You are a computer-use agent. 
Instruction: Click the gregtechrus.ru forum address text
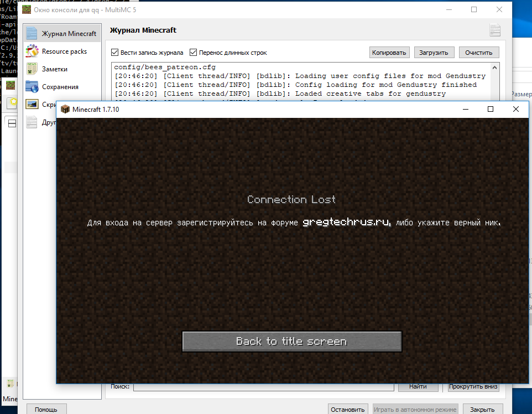pyautogui.click(x=346, y=222)
